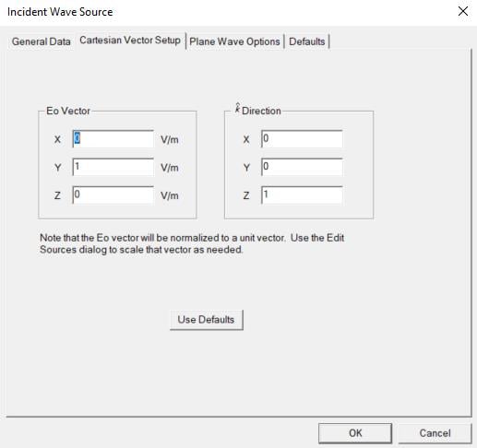
Task: Click the Z label in k Direction group
Action: (246, 195)
